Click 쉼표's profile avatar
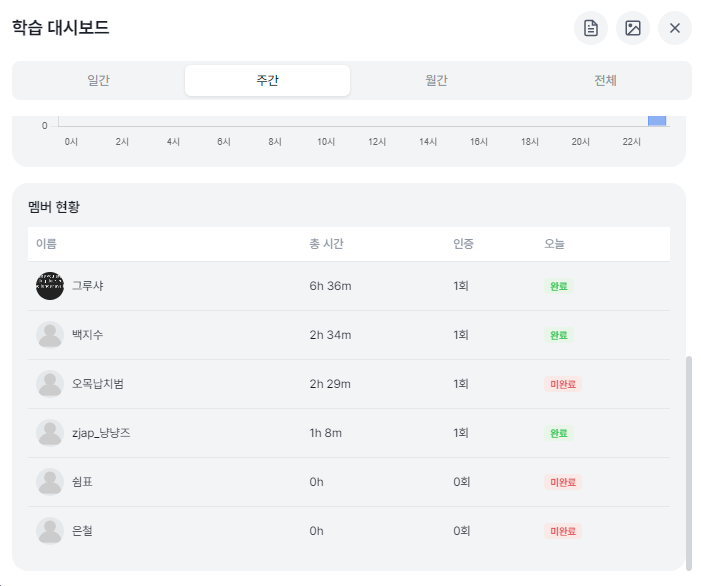This screenshot has height=586, width=701. (50, 482)
